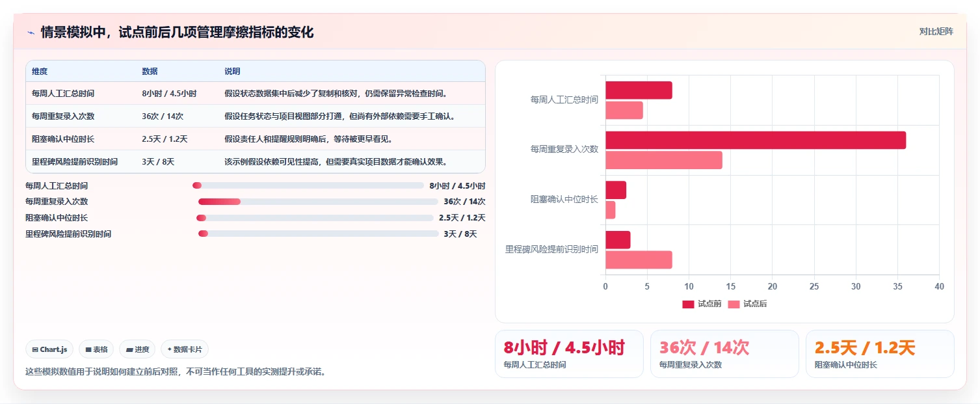Click the 每周人工汇总时间 progress bar

tap(308, 185)
